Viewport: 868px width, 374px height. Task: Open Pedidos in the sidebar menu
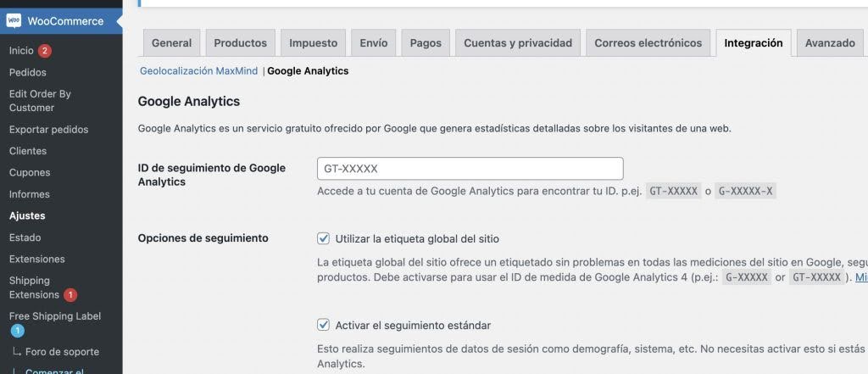pyautogui.click(x=28, y=72)
